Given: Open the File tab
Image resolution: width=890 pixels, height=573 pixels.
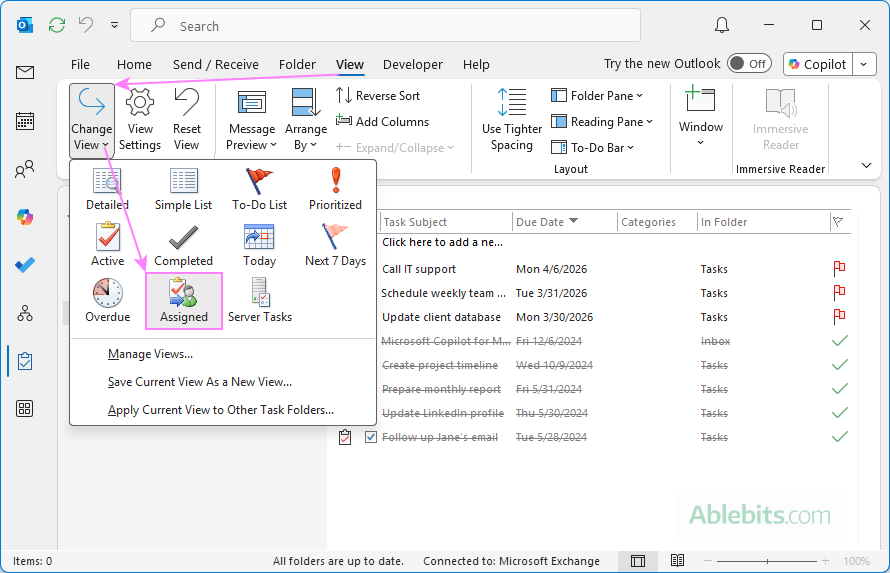Looking at the screenshot, I should tap(80, 64).
